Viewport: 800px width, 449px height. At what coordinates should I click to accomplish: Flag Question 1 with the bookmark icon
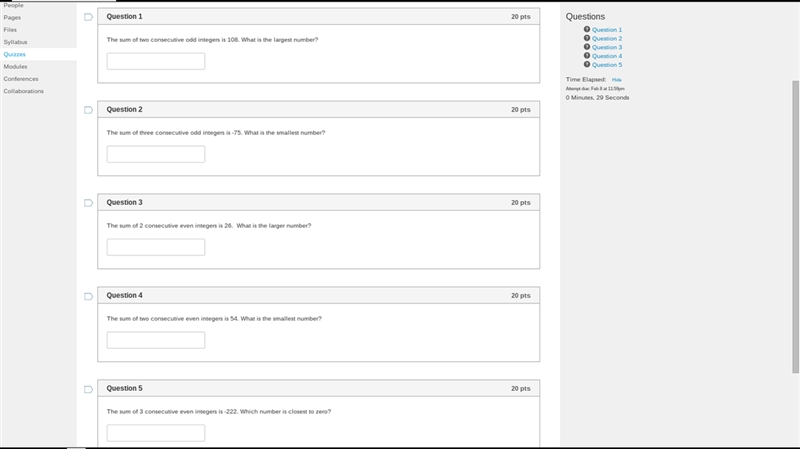[88, 17]
